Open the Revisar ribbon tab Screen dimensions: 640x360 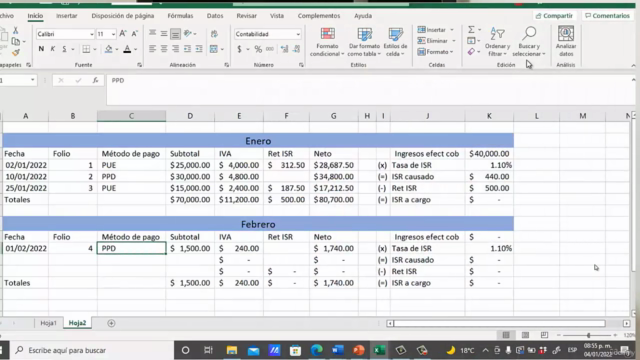(x=247, y=16)
